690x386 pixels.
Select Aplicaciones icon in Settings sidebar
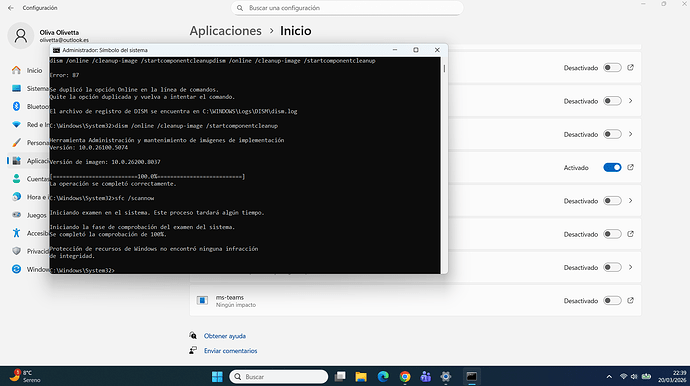click(x=16, y=161)
